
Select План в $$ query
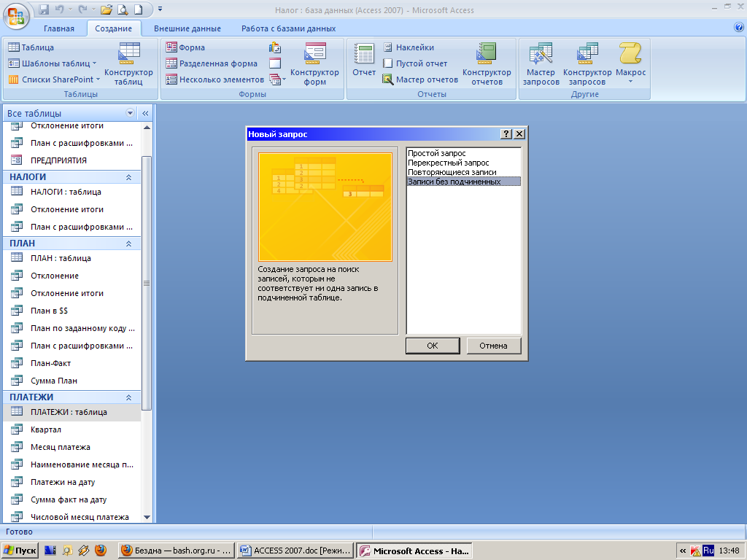point(72,311)
